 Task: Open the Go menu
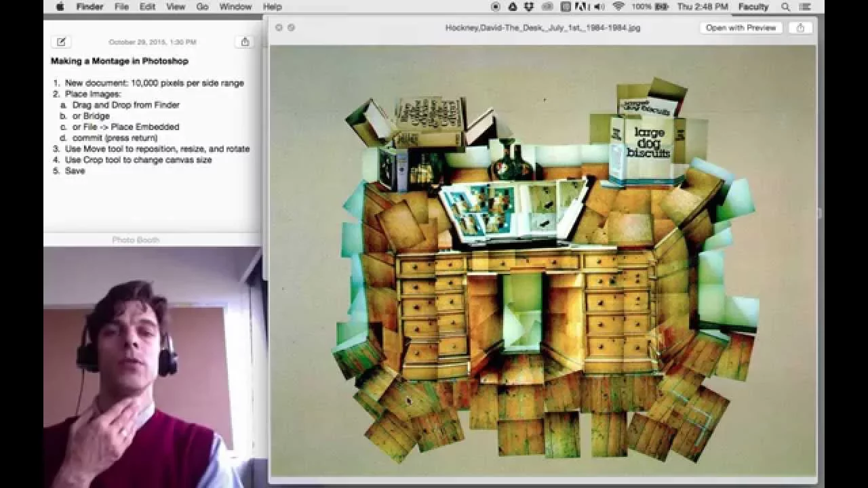click(x=202, y=7)
